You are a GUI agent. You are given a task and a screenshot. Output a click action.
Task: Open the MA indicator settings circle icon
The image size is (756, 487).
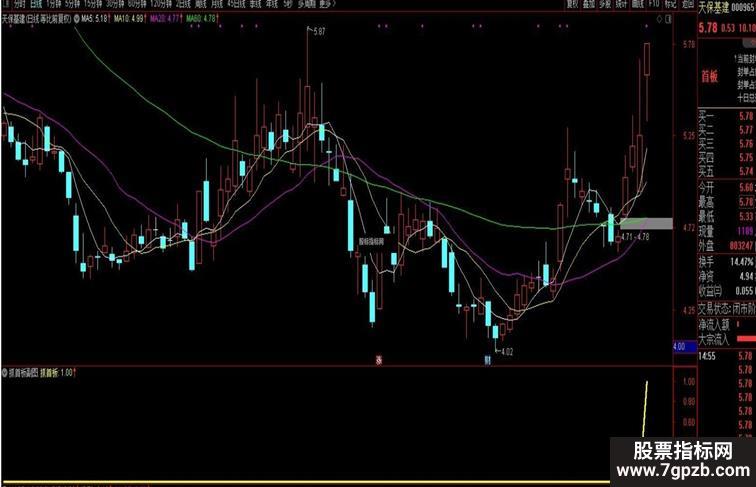[77, 19]
